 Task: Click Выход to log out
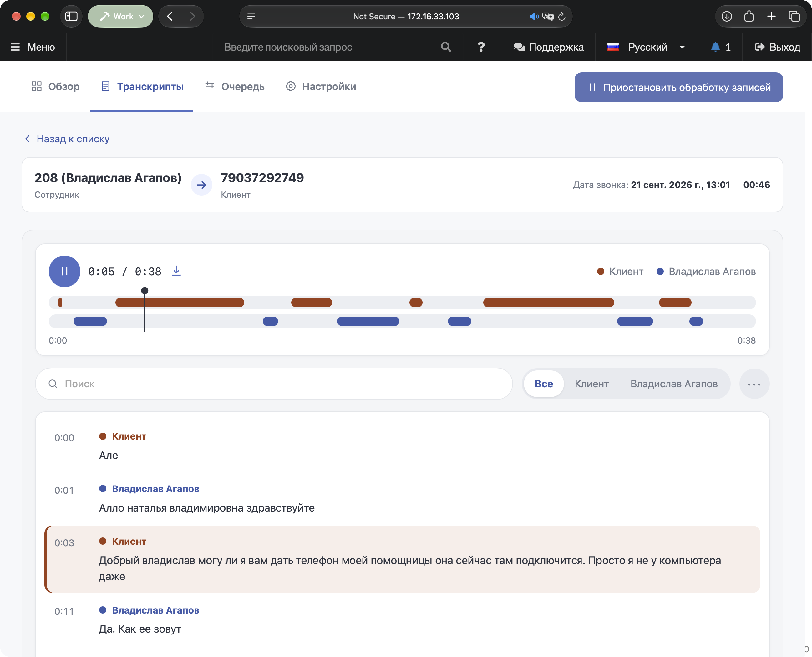[x=777, y=47]
